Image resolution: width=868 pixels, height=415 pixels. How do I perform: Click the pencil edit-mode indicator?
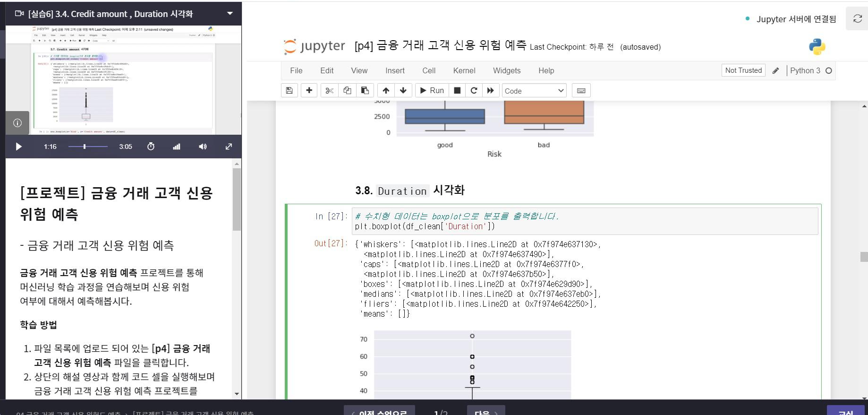[775, 70]
